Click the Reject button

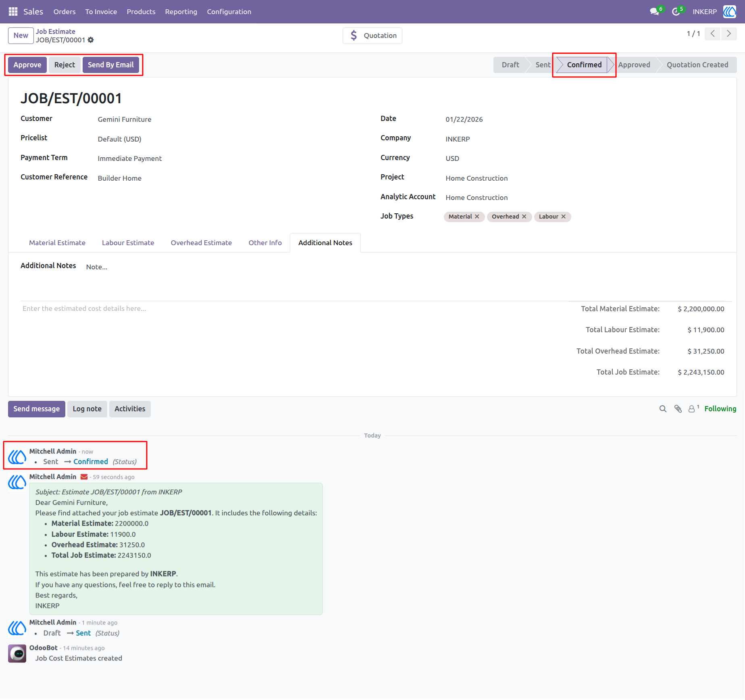[65, 65]
